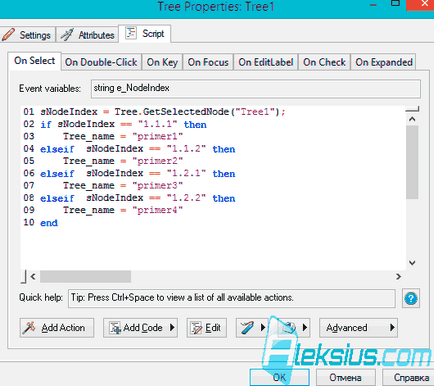Open the pen tool dropdown button
Image resolution: width=434 pixels, height=386 pixels.
(x=252, y=328)
